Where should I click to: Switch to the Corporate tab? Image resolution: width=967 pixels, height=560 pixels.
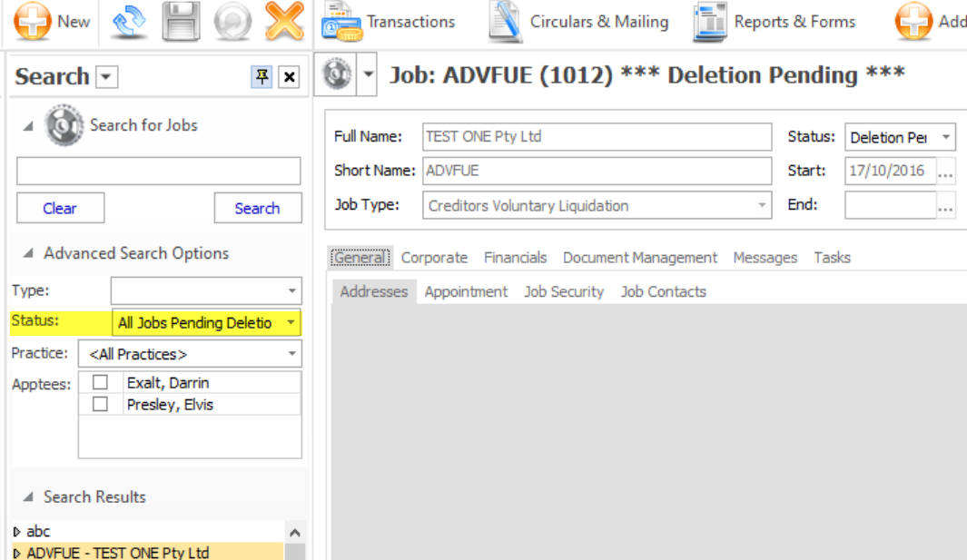pyautogui.click(x=434, y=258)
